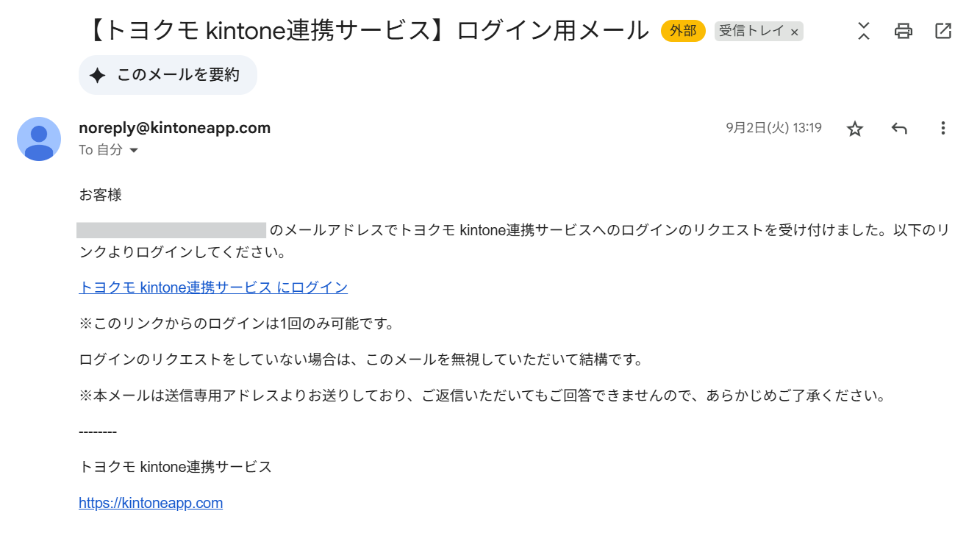Image resolution: width=980 pixels, height=547 pixels.
Task: Click the reply arrow icon
Action: click(x=899, y=129)
